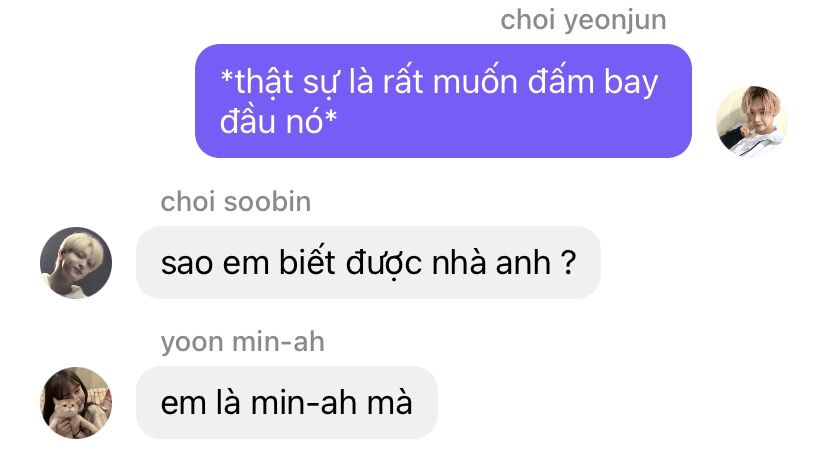This screenshot has height=453, width=828.
Task: Select the purple message bubble from yeonjun
Action: coord(444,101)
